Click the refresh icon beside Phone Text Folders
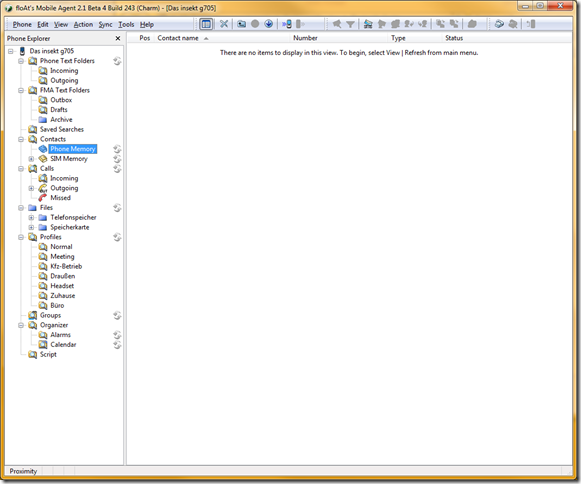This screenshot has width=581, height=484. (x=117, y=61)
